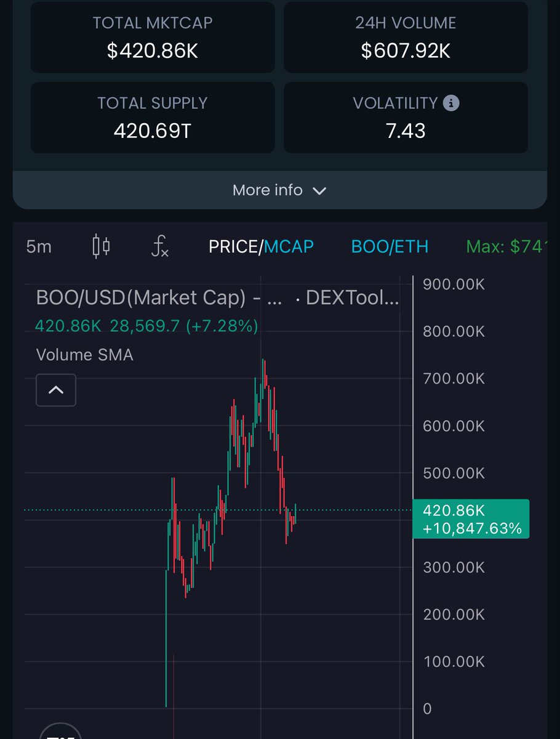
Task: Expand the More info section
Action: [x=279, y=190]
